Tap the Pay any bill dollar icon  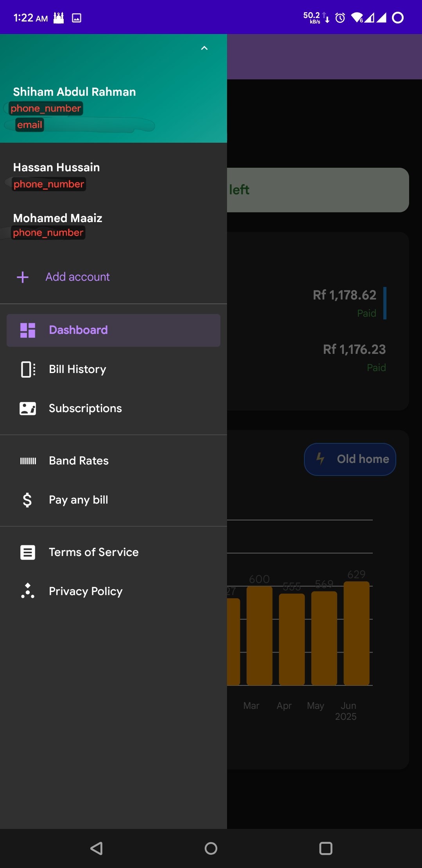pos(27,500)
